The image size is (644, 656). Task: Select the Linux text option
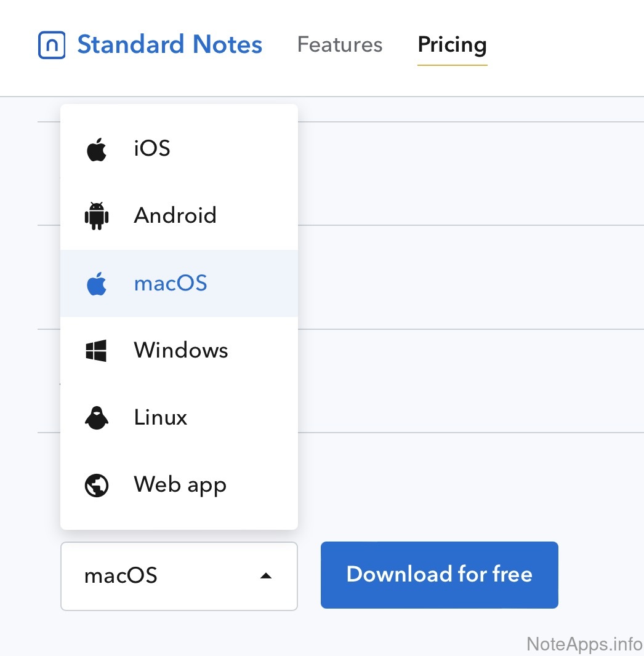point(161,417)
